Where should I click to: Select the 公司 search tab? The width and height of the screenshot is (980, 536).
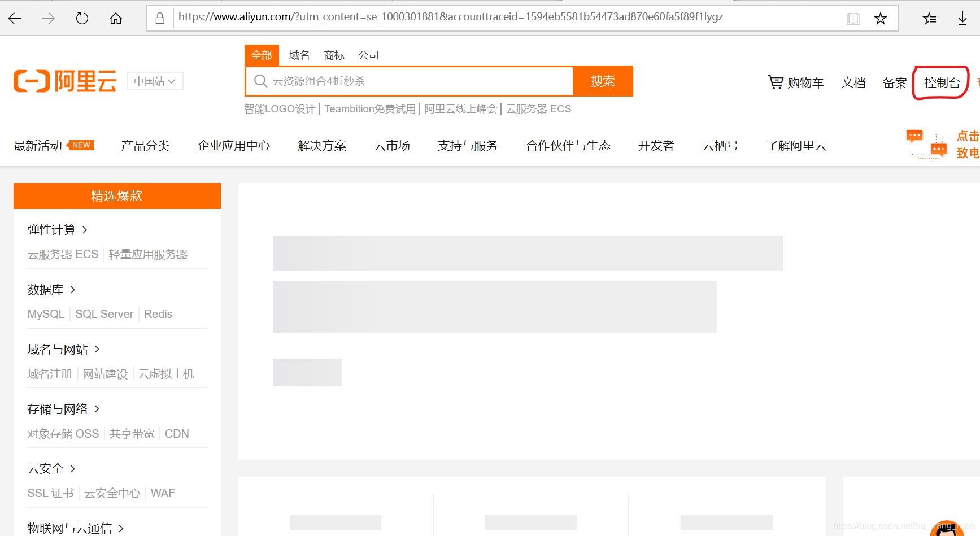tap(369, 55)
